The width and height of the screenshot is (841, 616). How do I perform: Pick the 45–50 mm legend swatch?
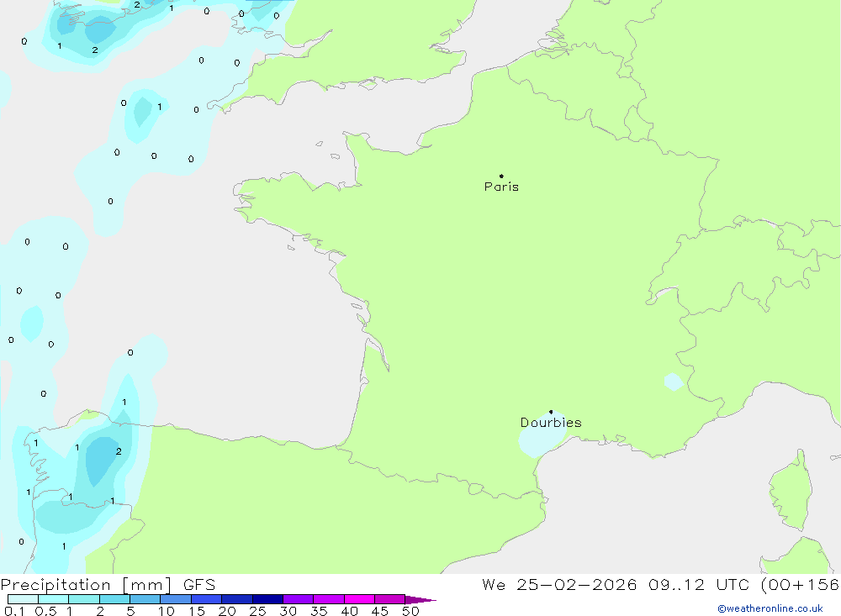pyautogui.click(x=390, y=599)
